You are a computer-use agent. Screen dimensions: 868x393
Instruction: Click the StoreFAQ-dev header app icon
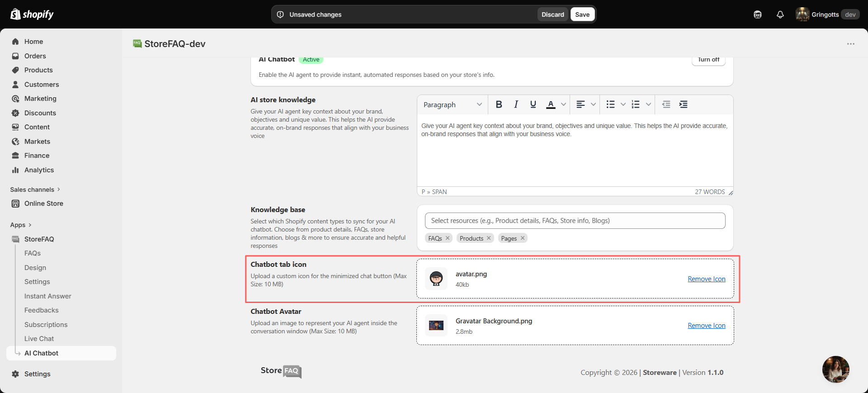click(137, 43)
